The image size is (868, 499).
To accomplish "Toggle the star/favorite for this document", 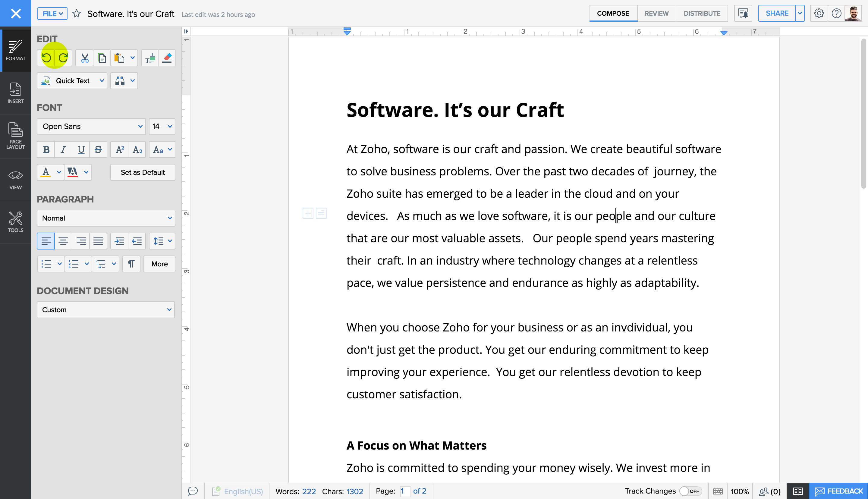I will (x=76, y=13).
